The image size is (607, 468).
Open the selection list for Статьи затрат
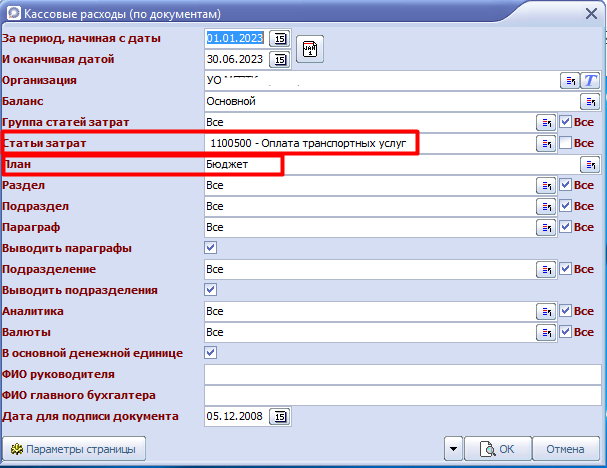click(546, 144)
